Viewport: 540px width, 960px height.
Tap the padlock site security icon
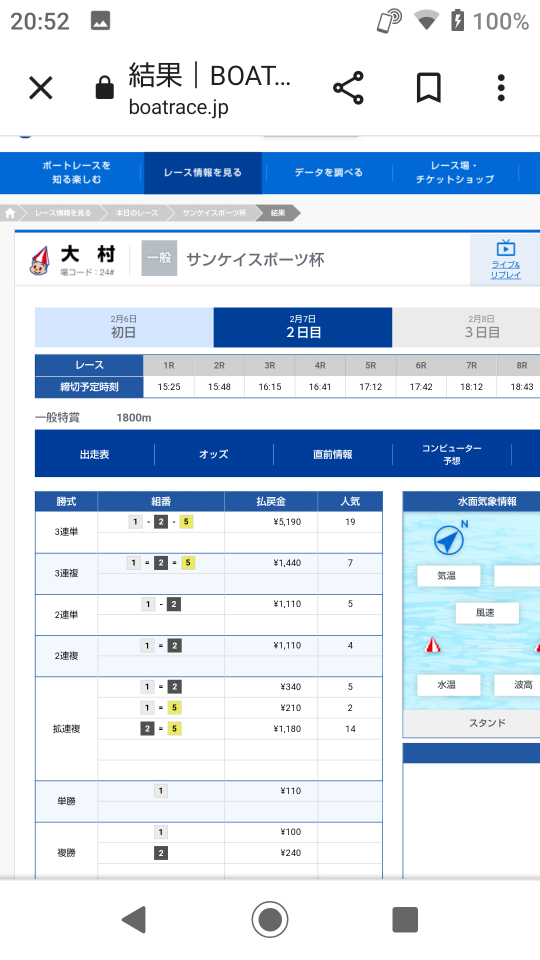tap(105, 88)
